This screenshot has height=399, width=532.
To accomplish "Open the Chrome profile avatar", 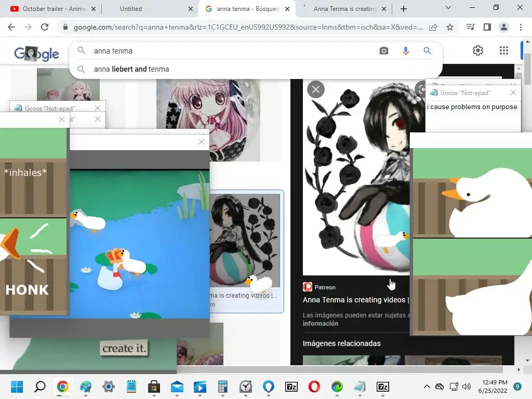I will pyautogui.click(x=504, y=27).
